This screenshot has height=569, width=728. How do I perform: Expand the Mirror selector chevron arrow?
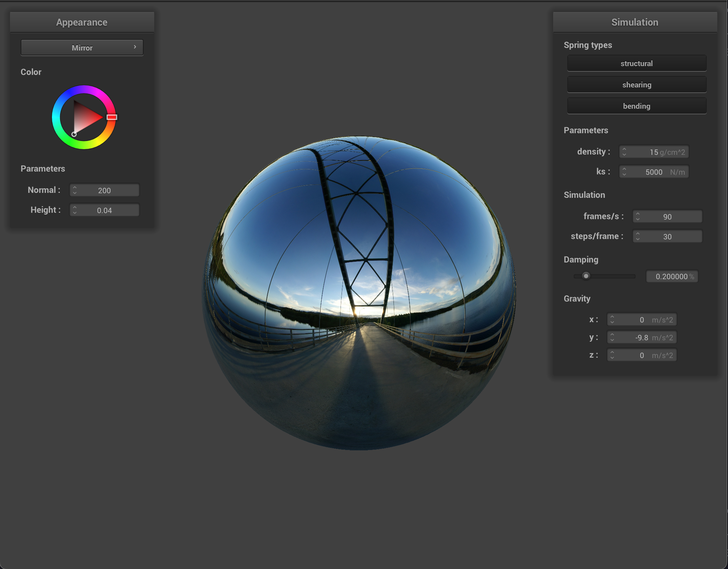135,47
